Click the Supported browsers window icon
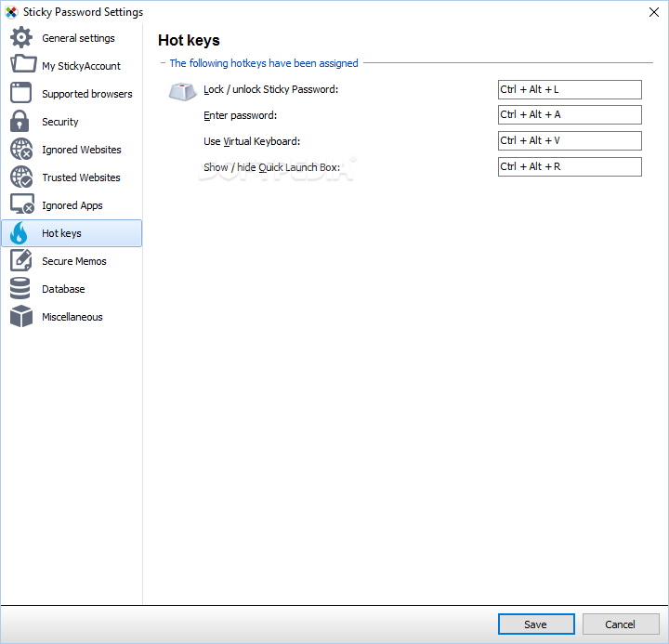This screenshot has height=644, width=669. [x=20, y=93]
